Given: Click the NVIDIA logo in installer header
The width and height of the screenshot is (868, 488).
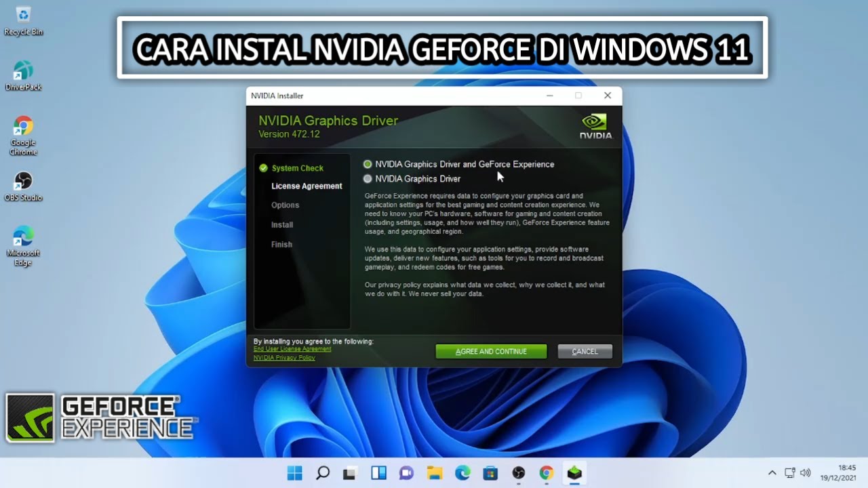Looking at the screenshot, I should [595, 126].
